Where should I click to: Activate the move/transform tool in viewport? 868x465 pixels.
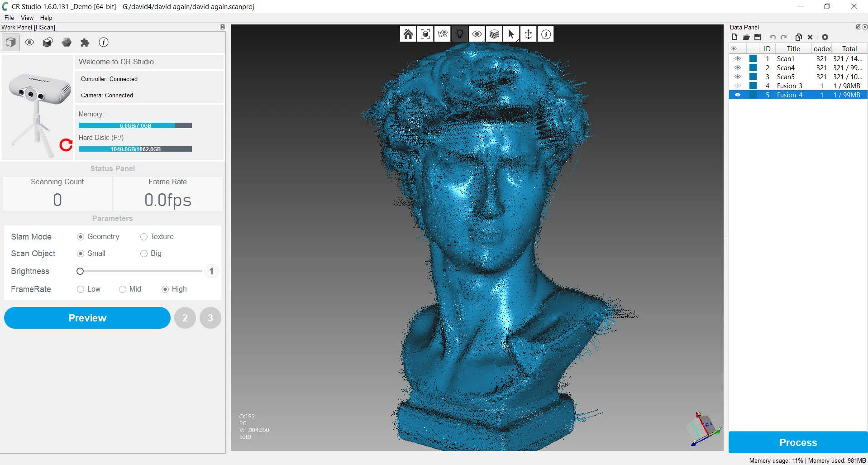coord(529,34)
